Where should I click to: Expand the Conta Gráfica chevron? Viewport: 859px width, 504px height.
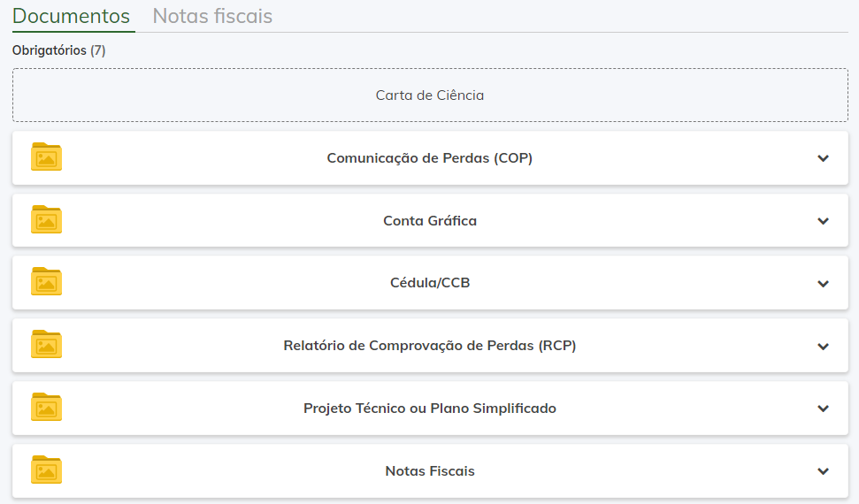click(823, 221)
